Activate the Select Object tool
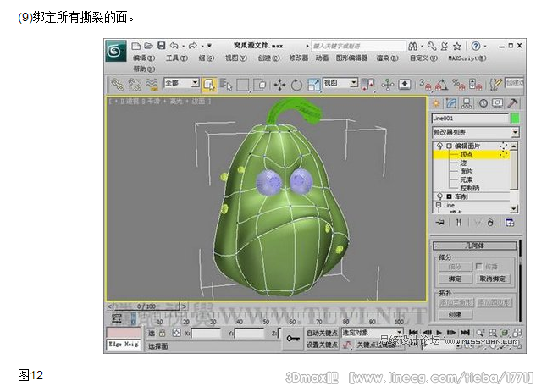The height and width of the screenshot is (392, 558). pyautogui.click(x=209, y=85)
